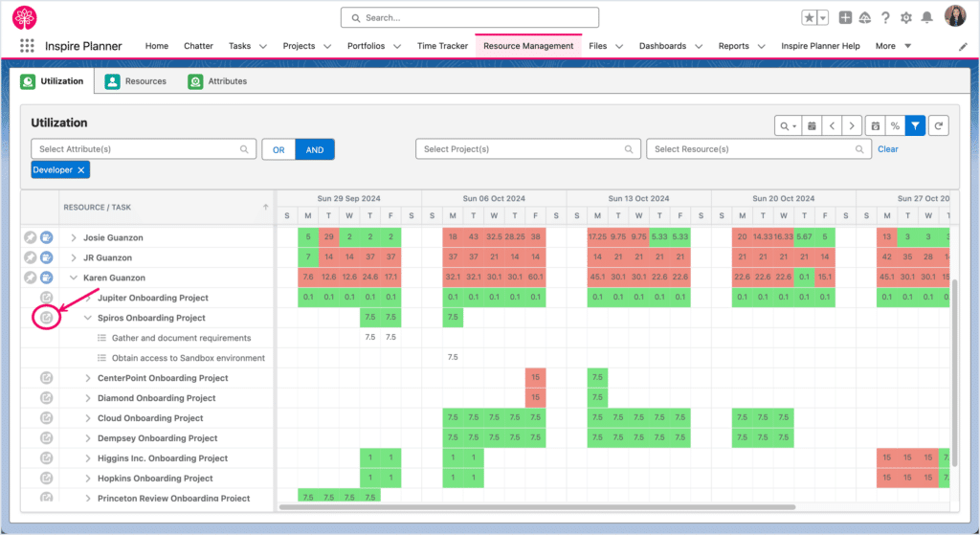Pin the Karen Guanzon row

coord(30,278)
